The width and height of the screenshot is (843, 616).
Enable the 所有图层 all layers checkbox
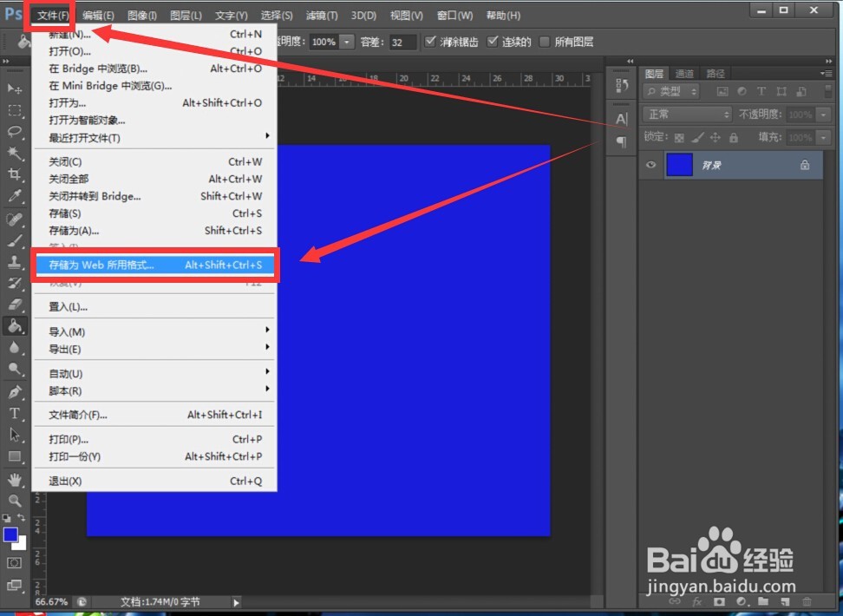(x=545, y=42)
